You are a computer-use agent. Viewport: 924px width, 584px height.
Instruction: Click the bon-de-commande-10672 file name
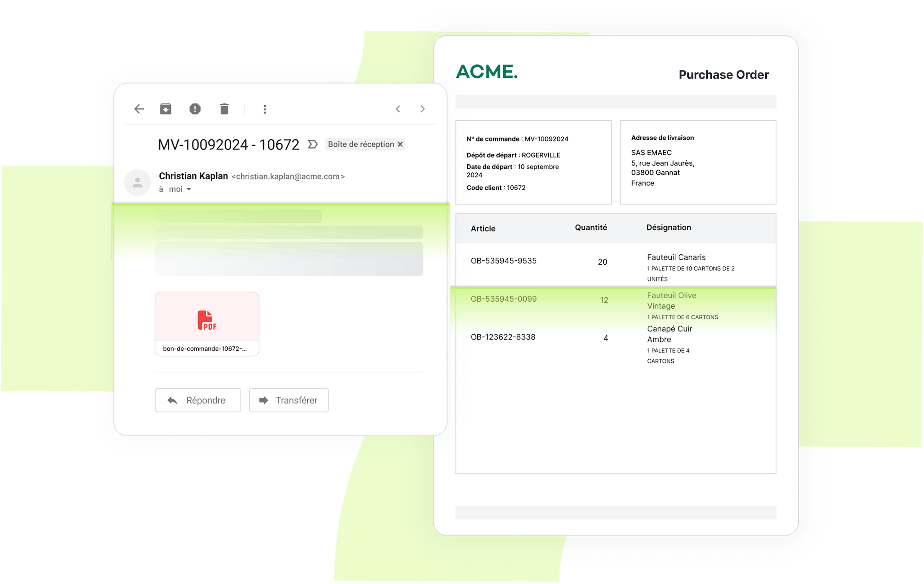(205, 349)
